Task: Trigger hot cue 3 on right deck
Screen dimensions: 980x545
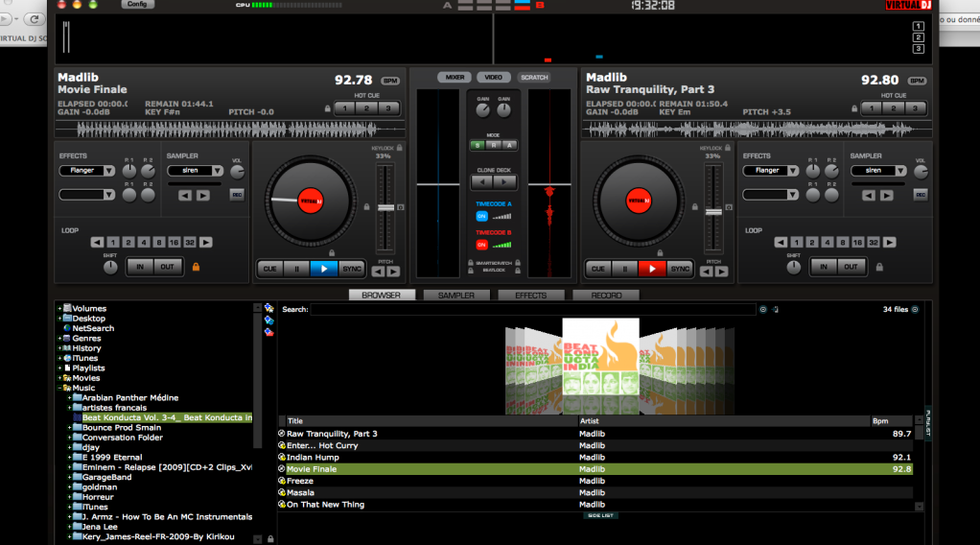Action: pyautogui.click(x=915, y=108)
